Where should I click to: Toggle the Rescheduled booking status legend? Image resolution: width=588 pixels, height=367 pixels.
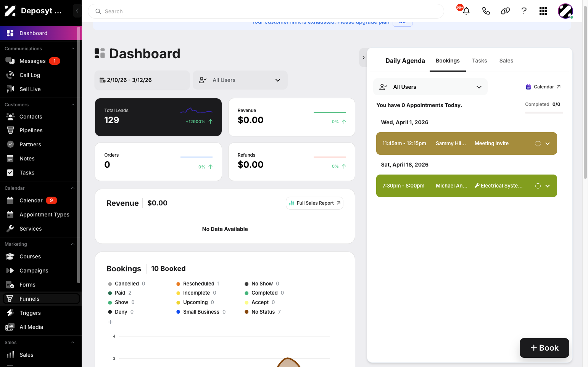pyautogui.click(x=198, y=284)
